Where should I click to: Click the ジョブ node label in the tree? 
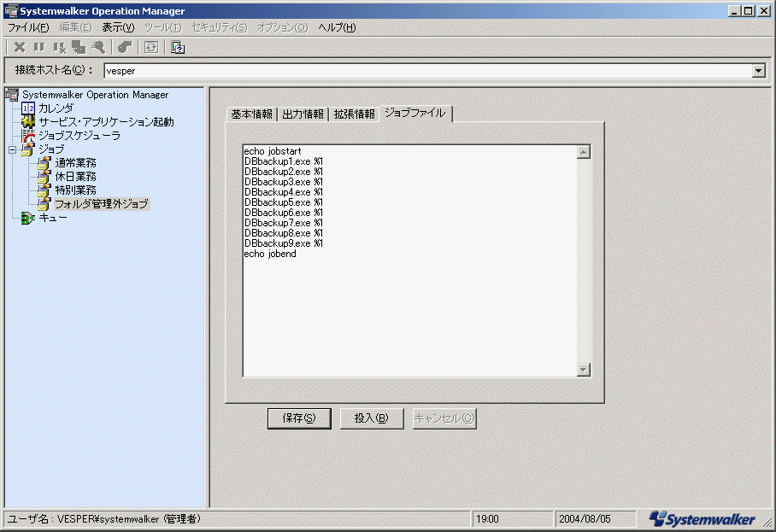pyautogui.click(x=51, y=149)
